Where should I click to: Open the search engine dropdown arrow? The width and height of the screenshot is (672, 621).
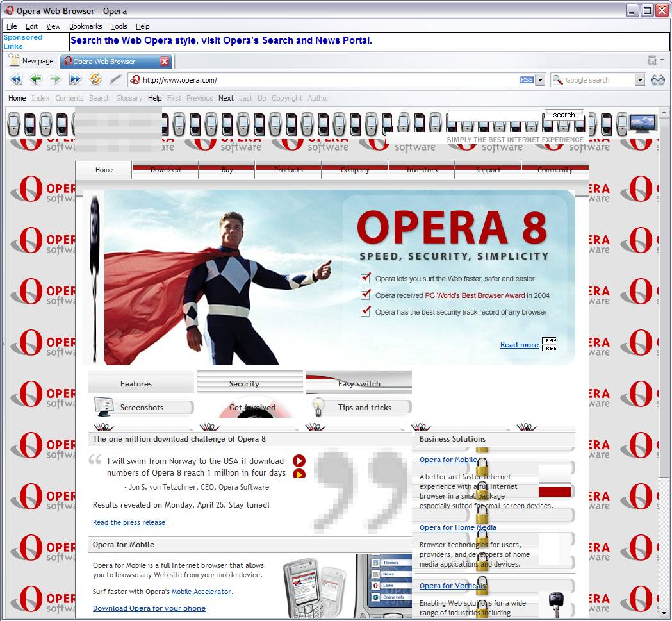(x=640, y=79)
